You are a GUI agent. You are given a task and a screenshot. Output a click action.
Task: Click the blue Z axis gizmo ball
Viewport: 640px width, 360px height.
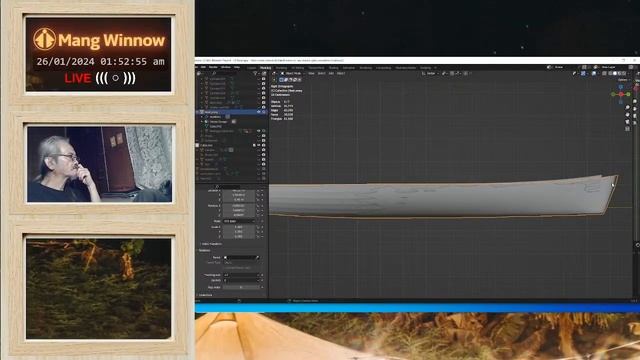[621, 87]
